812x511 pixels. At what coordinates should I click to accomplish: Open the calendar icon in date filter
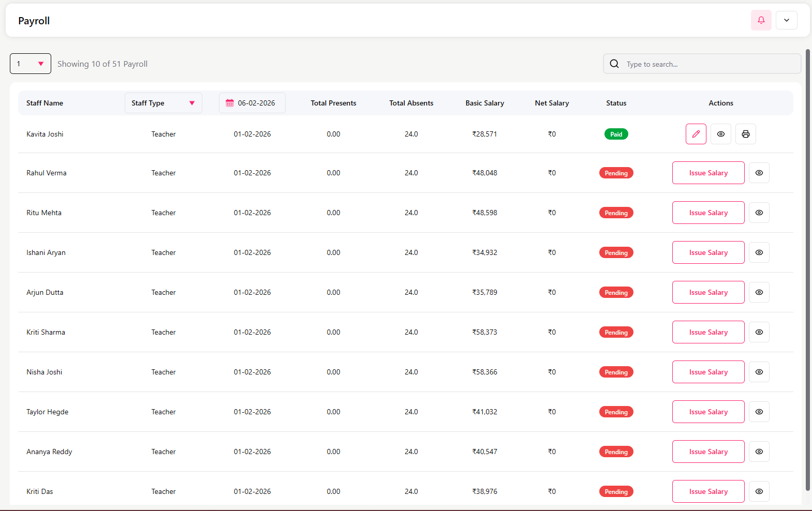point(230,103)
